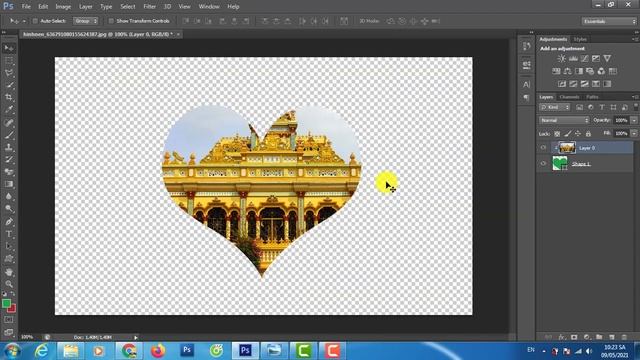Select the Path Selection tool
Image resolution: width=640 pixels, height=360 pixels.
click(9, 247)
